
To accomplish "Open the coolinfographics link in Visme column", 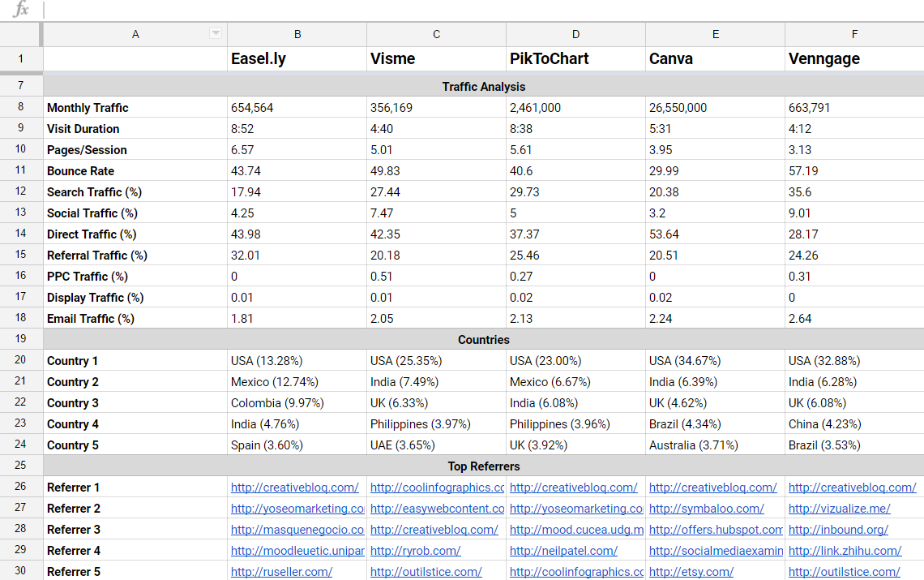I will pyautogui.click(x=437, y=488).
